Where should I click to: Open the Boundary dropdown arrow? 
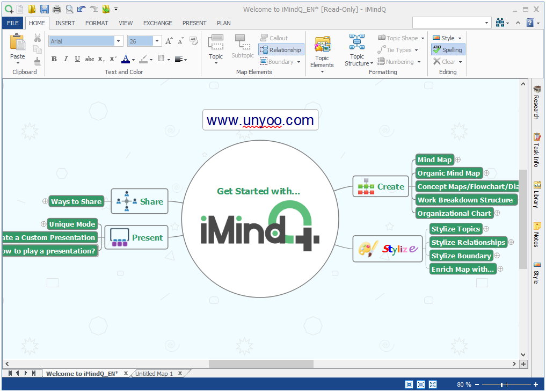pos(299,62)
